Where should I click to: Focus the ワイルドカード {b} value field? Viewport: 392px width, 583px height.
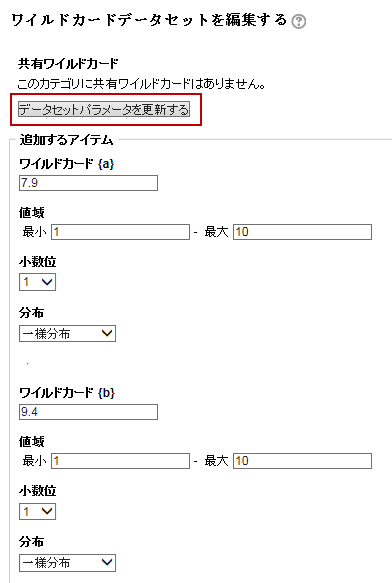click(89, 412)
